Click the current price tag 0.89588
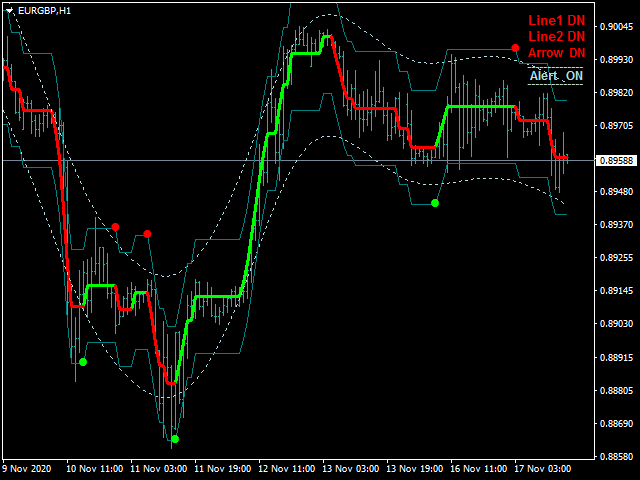The width and height of the screenshot is (640, 480). pos(616,160)
